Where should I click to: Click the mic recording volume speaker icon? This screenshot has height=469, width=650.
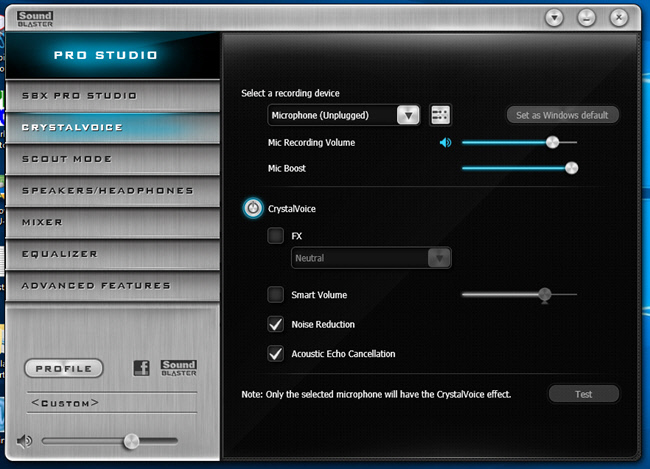[446, 143]
